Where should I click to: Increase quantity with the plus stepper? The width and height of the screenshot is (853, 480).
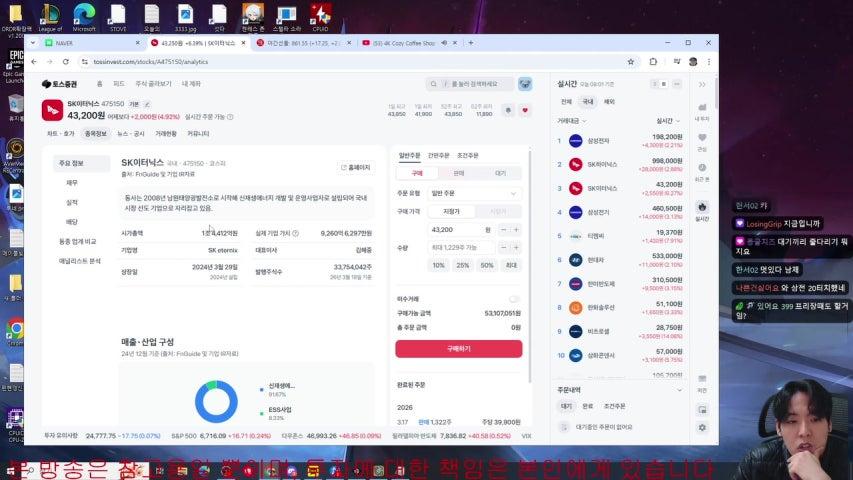(x=516, y=248)
